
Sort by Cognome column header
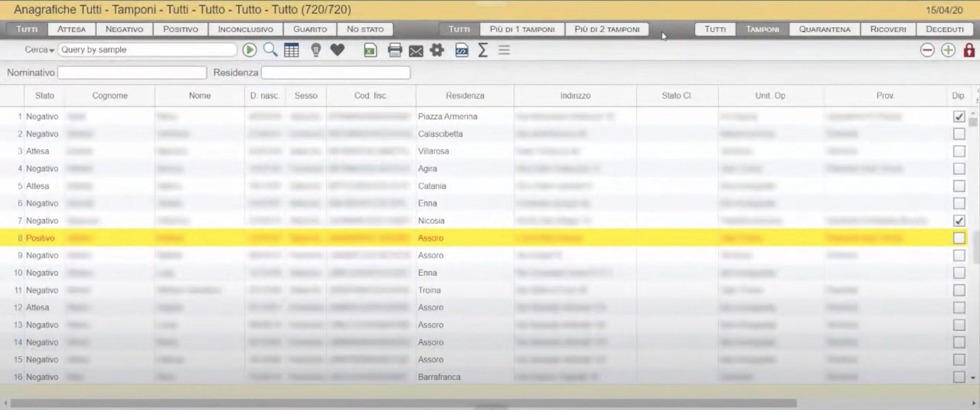point(110,96)
